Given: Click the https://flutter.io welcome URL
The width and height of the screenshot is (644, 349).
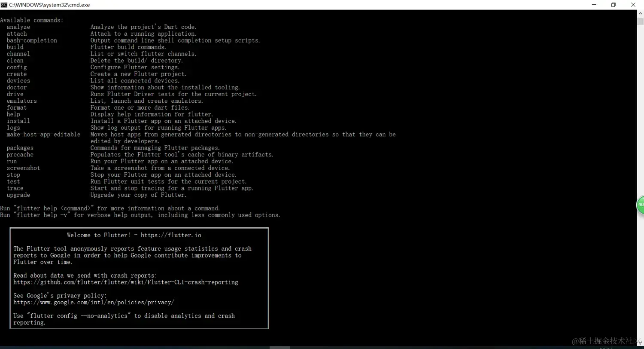Looking at the screenshot, I should pyautogui.click(x=171, y=236).
